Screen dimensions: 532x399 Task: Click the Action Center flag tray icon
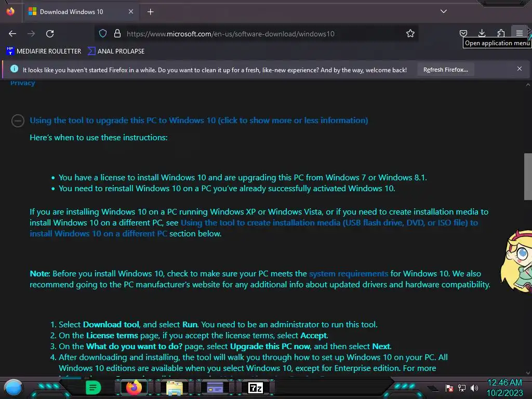click(x=449, y=388)
